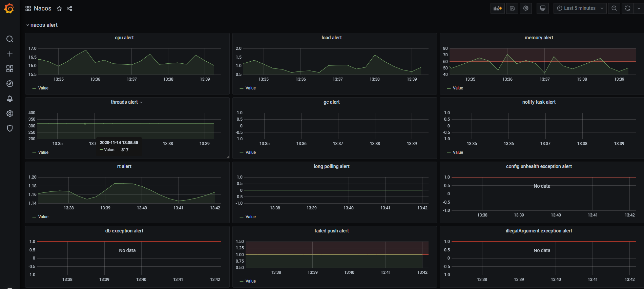This screenshot has height=289, width=644.
Task: Open load alert panel title menu
Action: 332,38
